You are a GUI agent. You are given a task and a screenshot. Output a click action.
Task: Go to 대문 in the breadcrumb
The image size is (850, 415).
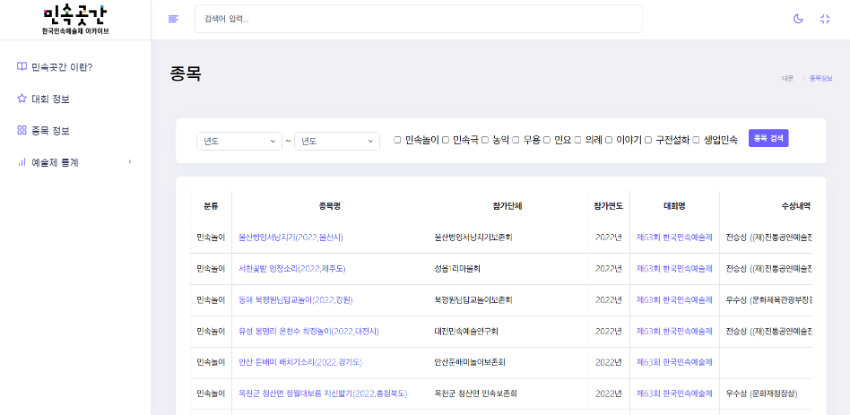788,78
